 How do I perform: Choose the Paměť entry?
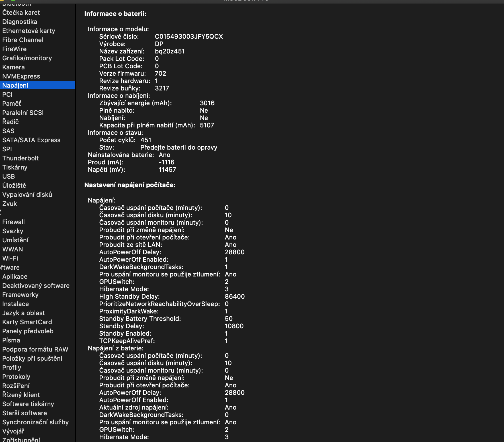pyautogui.click(x=12, y=104)
